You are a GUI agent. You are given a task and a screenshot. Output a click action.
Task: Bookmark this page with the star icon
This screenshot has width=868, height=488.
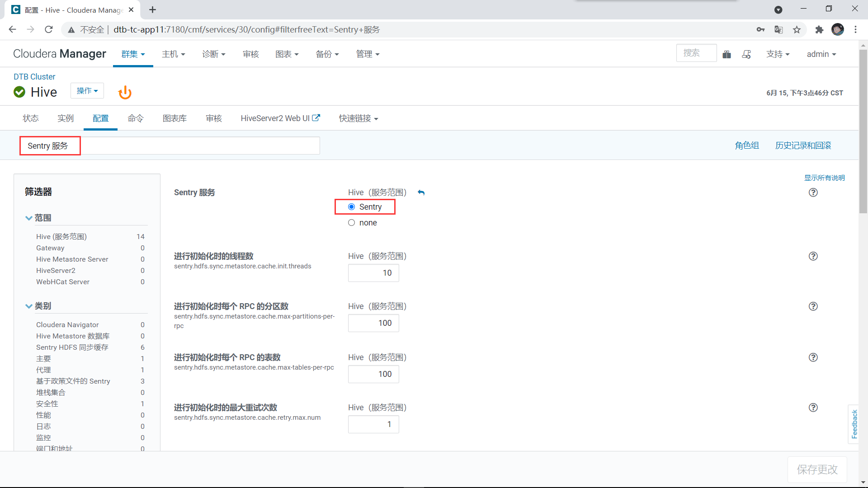(797, 29)
